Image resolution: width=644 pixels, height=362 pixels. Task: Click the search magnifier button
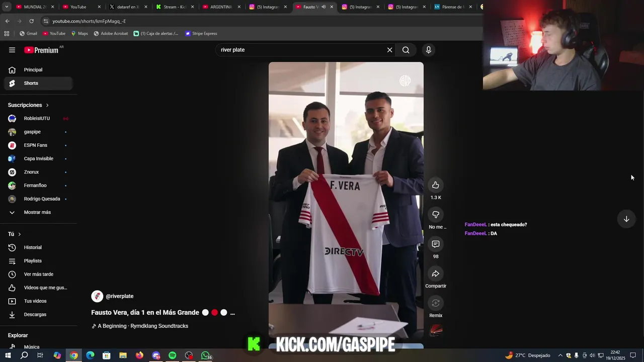click(406, 50)
